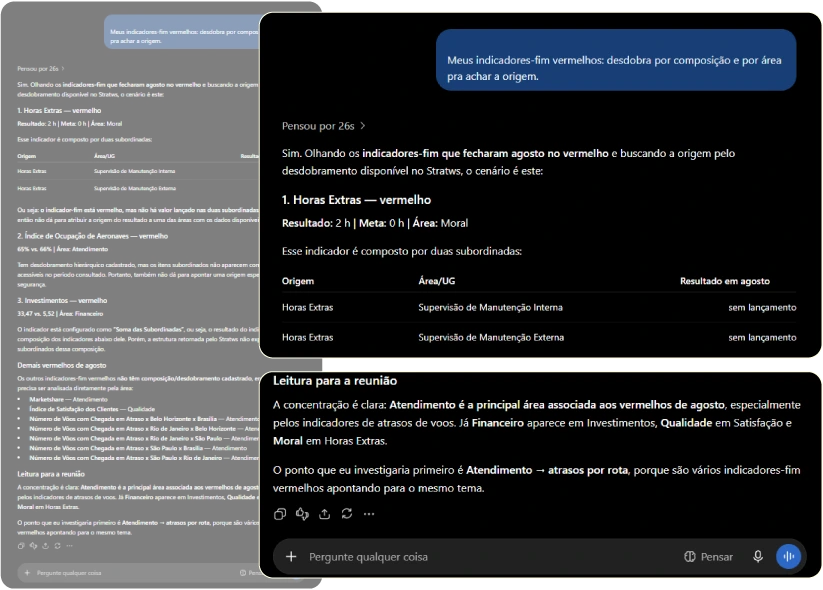Image resolution: width=823 pixels, height=590 pixels.
Task: Regenerate the response in the enlarged bottom panel
Action: 347,513
